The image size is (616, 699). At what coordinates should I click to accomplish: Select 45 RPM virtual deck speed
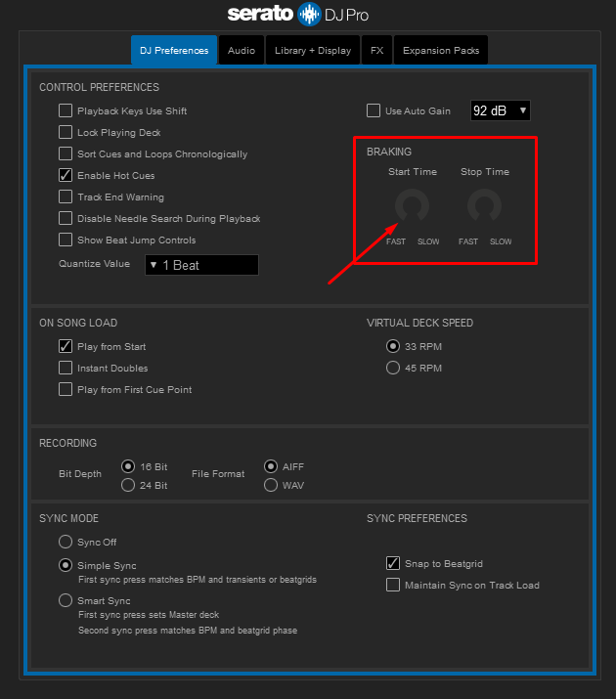(393, 368)
